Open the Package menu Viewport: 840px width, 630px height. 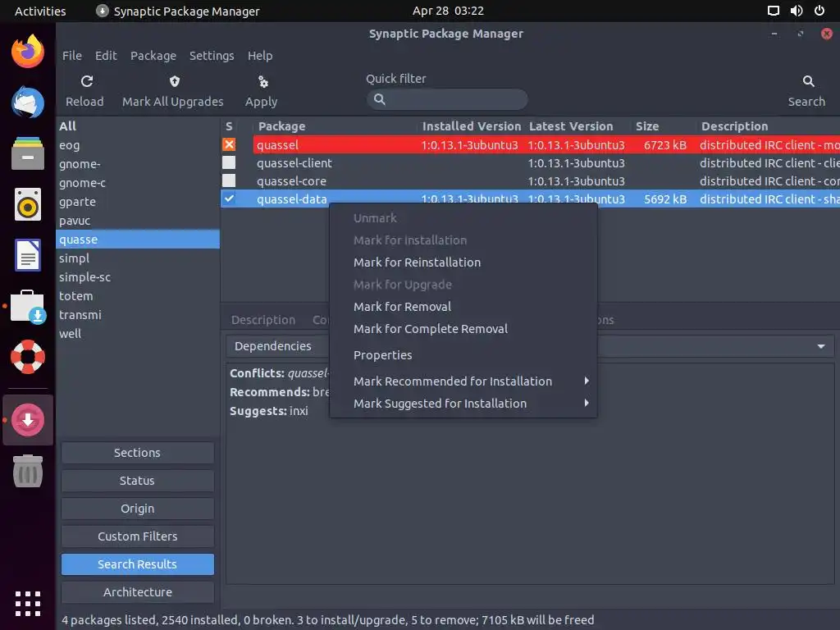coord(153,56)
